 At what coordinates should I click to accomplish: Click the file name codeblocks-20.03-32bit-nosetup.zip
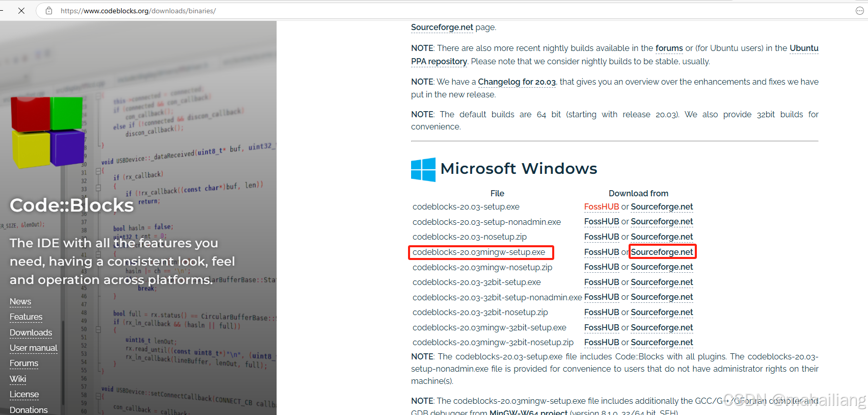480,313
